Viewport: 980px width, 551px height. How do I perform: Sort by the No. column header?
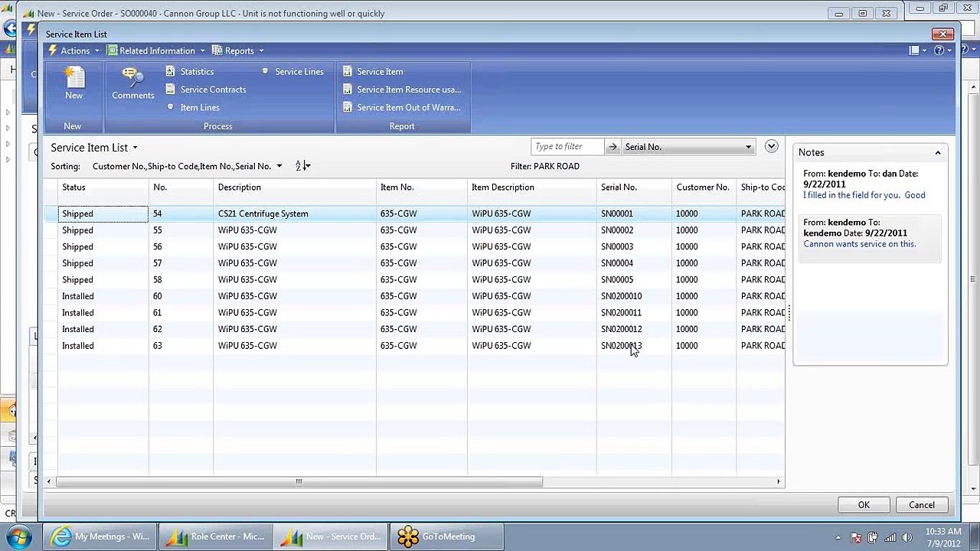click(181, 187)
